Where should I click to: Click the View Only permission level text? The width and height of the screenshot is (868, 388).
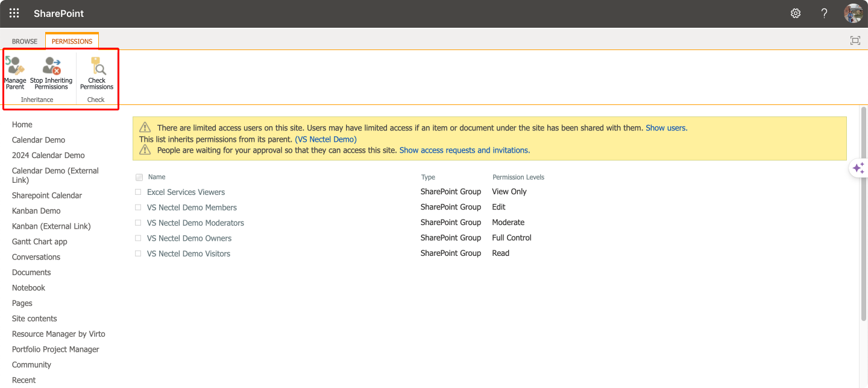(509, 191)
